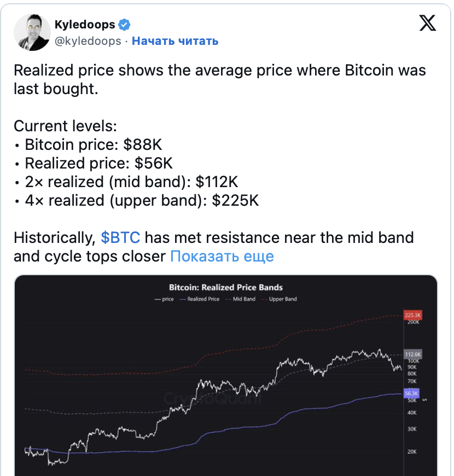Click the CryptoQuant watermark on the chart
This screenshot has width=454, height=476.
[213, 399]
